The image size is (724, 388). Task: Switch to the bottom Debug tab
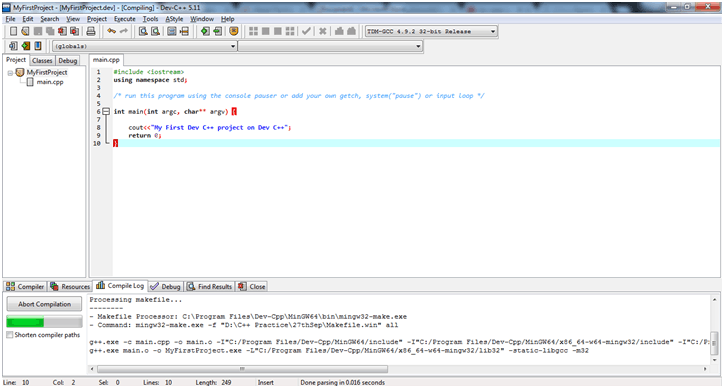click(x=165, y=286)
